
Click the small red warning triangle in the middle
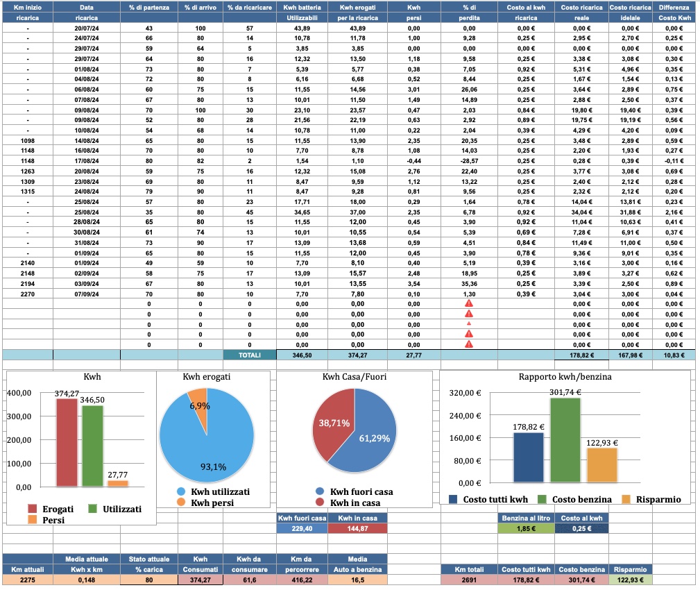(x=469, y=324)
